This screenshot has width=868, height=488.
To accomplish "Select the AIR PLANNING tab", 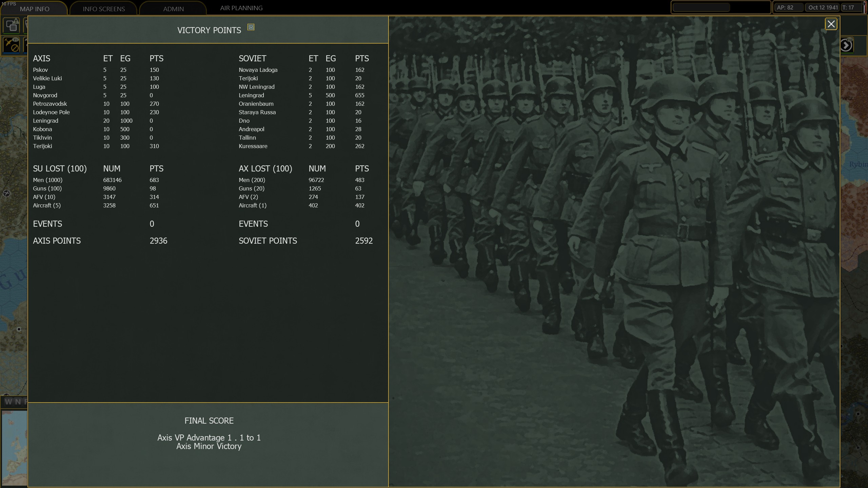I will [x=241, y=8].
